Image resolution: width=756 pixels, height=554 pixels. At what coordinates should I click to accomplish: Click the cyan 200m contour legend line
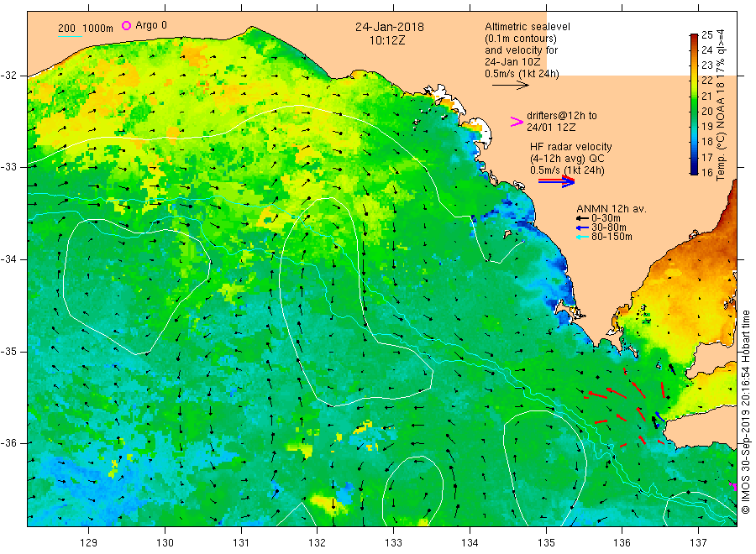tap(70, 36)
